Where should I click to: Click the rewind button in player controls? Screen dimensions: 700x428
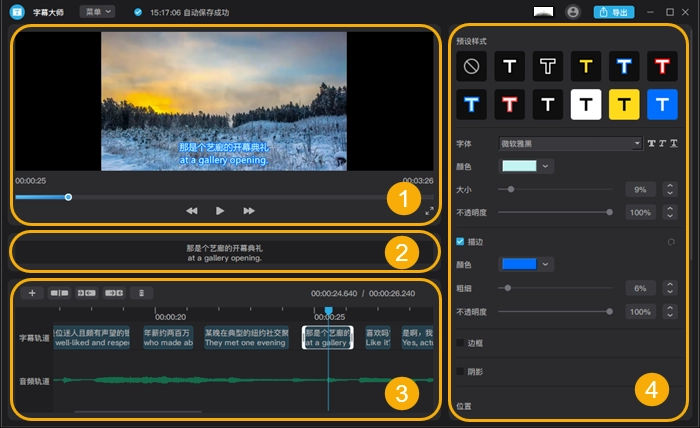coord(191,211)
